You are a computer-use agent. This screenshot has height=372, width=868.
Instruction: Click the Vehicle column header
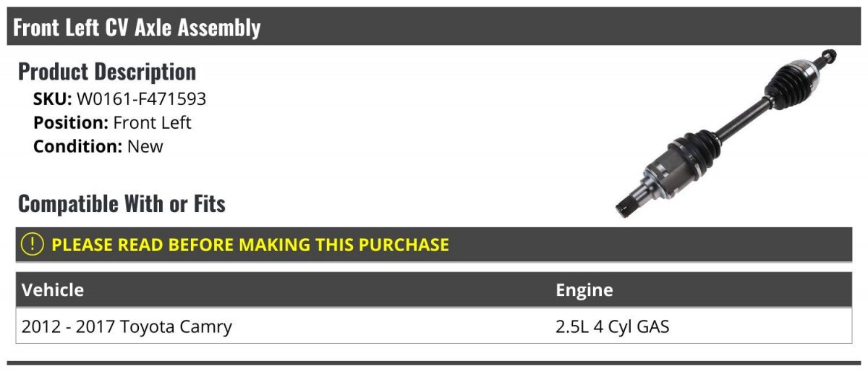pyautogui.click(x=53, y=290)
